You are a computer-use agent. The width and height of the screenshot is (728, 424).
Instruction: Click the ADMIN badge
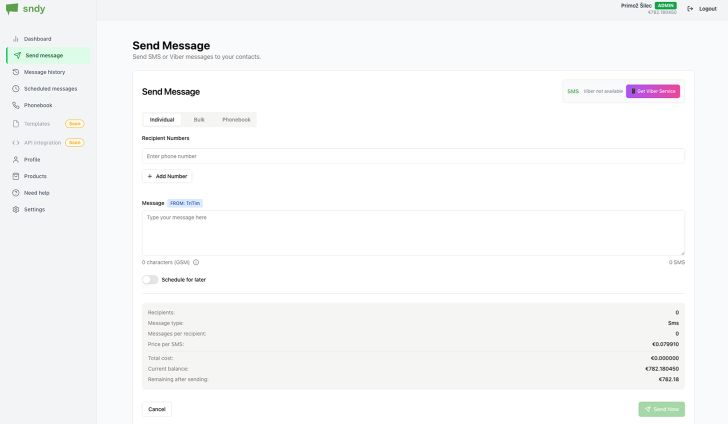[665, 6]
